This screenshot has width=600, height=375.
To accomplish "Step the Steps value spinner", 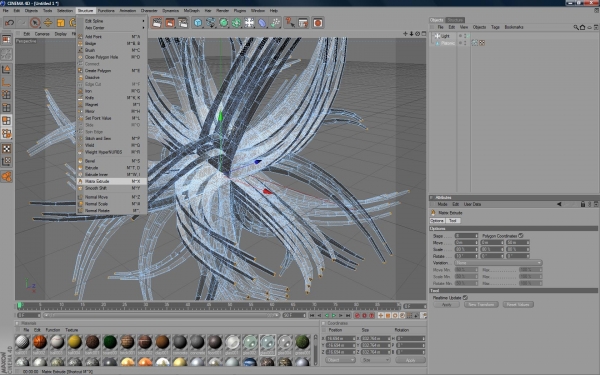I will tap(476, 236).
